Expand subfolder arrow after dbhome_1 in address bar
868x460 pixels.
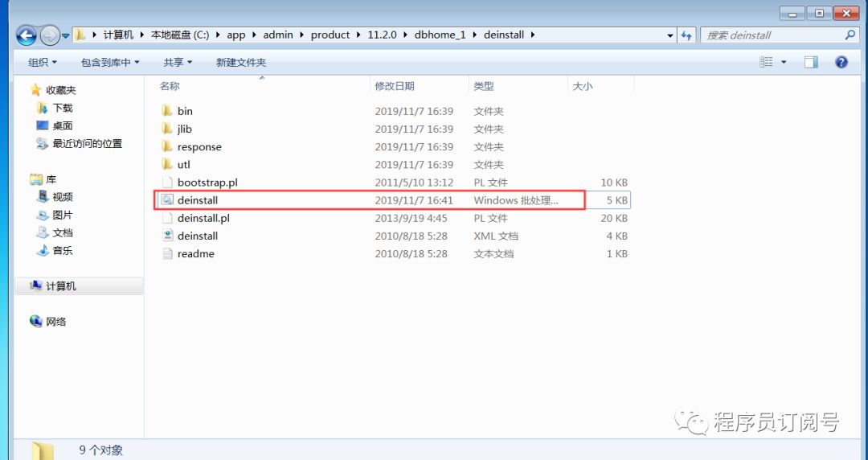(474, 35)
